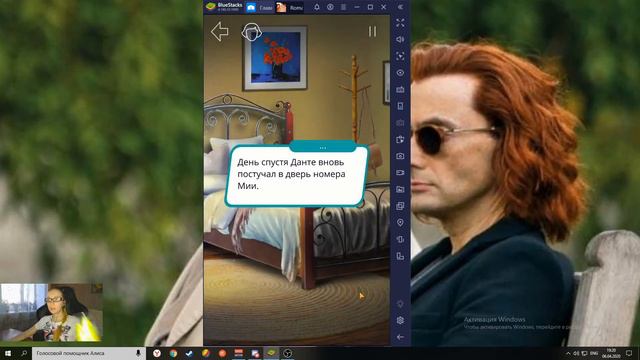The image size is (640, 360).
Task: Toggle the cursor lock icon in sidebar
Action: (400, 56)
